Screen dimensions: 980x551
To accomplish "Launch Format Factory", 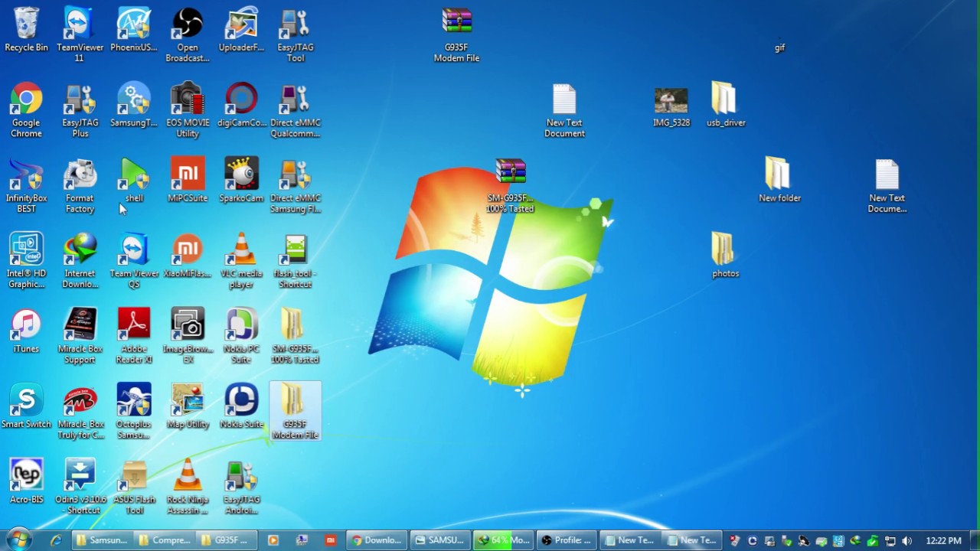I will (x=80, y=185).
